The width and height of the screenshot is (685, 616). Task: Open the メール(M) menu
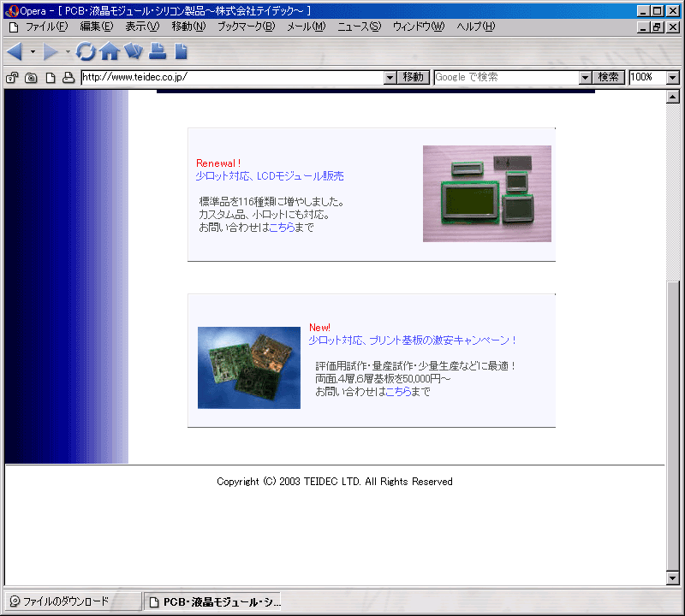coord(307,27)
